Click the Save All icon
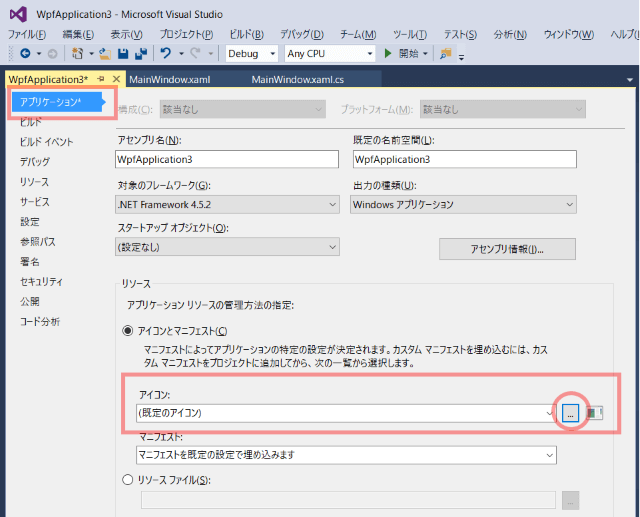640x517 pixels. click(141, 53)
